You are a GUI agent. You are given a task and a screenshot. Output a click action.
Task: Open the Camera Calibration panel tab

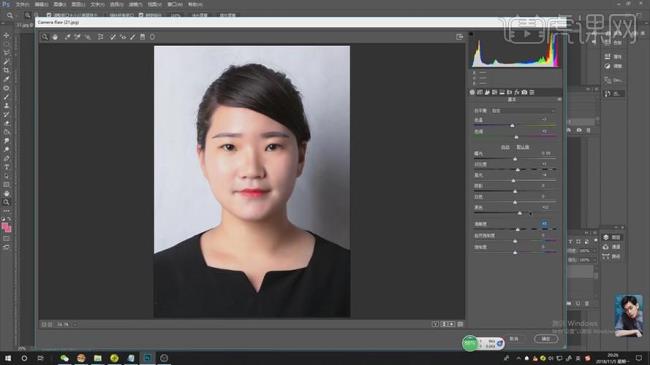tap(524, 92)
